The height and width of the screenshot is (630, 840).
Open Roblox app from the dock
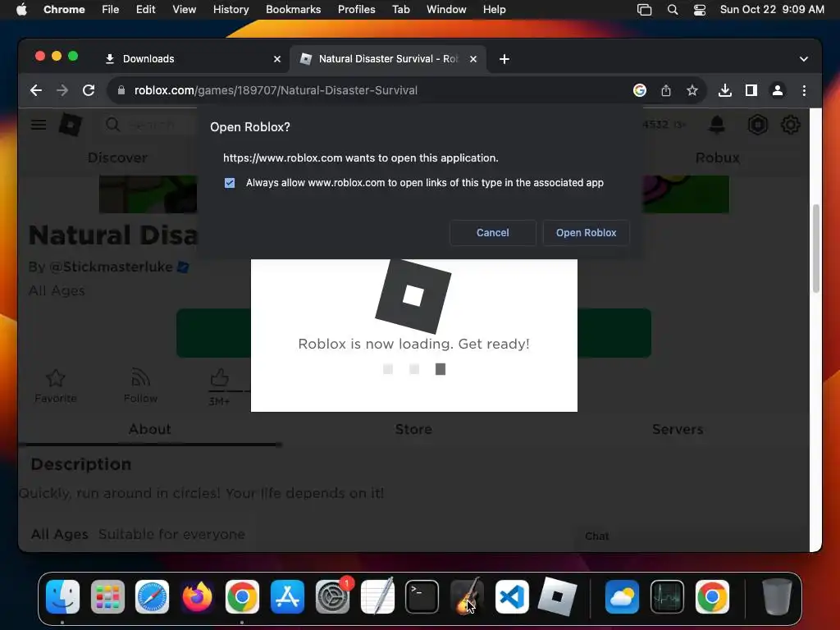[557, 597]
